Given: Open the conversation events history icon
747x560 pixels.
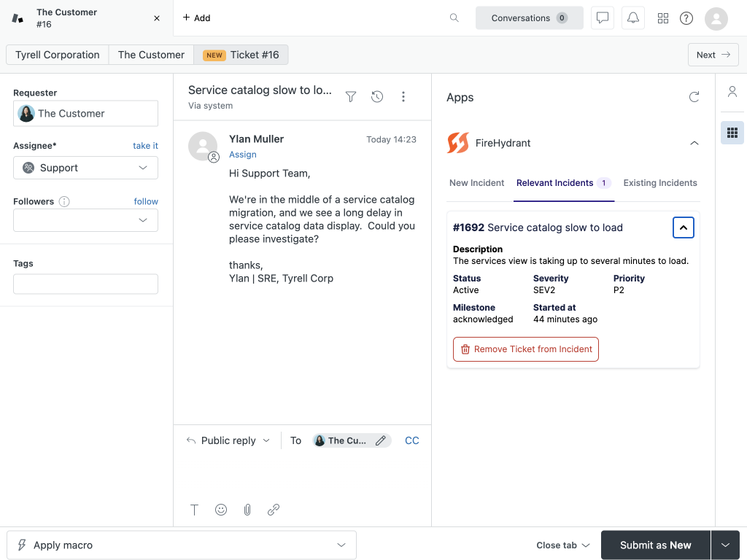Looking at the screenshot, I should click(377, 96).
